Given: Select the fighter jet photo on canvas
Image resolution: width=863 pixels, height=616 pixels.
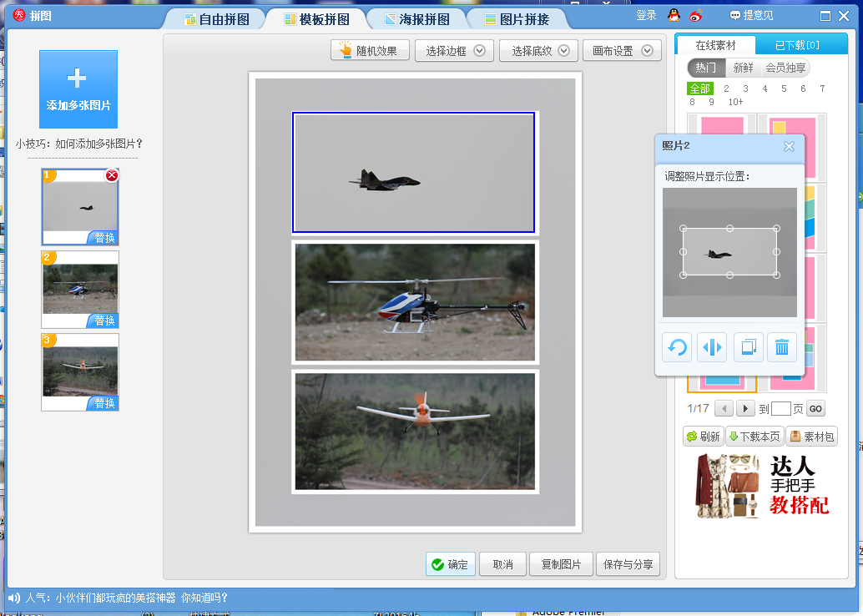Looking at the screenshot, I should click(413, 172).
